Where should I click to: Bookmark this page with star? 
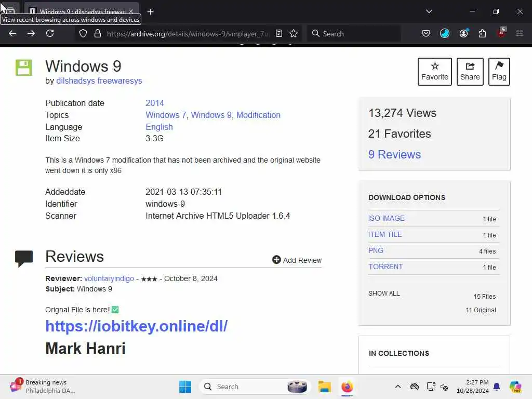pos(294,34)
